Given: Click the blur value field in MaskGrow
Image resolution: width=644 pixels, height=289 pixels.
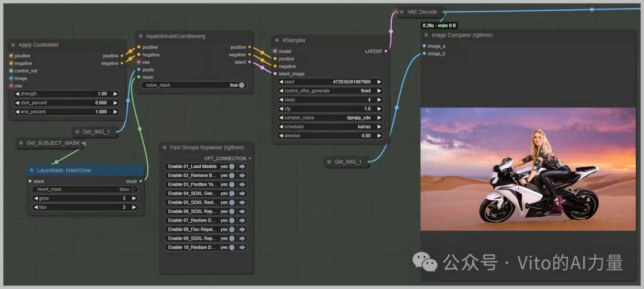Looking at the screenshot, I should tap(85, 207).
